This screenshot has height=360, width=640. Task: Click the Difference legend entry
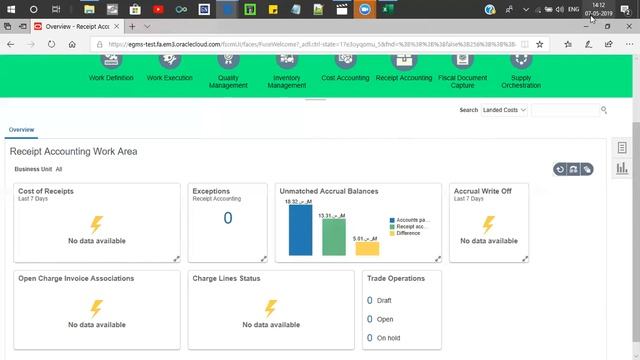pos(405,233)
